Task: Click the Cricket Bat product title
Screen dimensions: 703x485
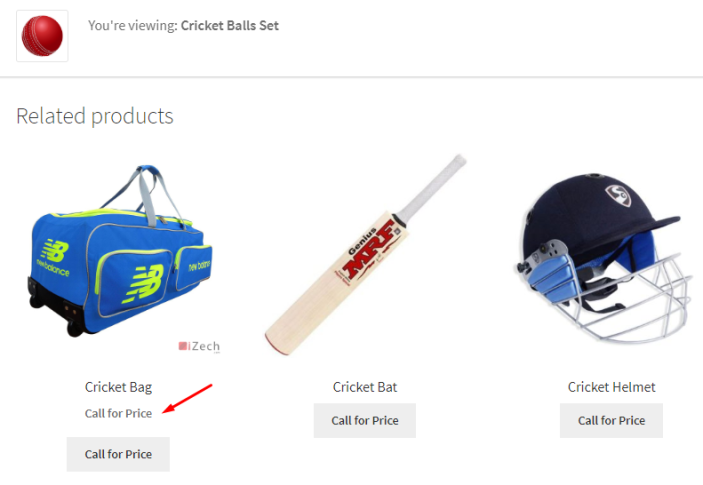Action: pyautogui.click(x=365, y=387)
